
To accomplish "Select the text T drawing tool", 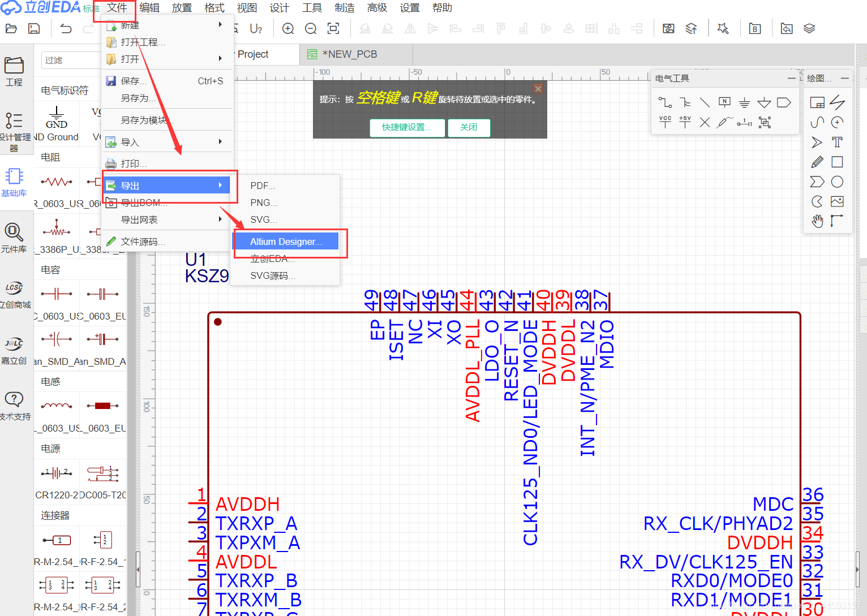I will (x=837, y=142).
